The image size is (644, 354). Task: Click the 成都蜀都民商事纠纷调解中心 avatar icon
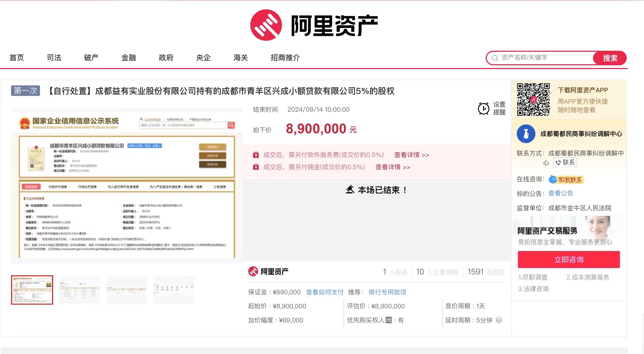(526, 134)
